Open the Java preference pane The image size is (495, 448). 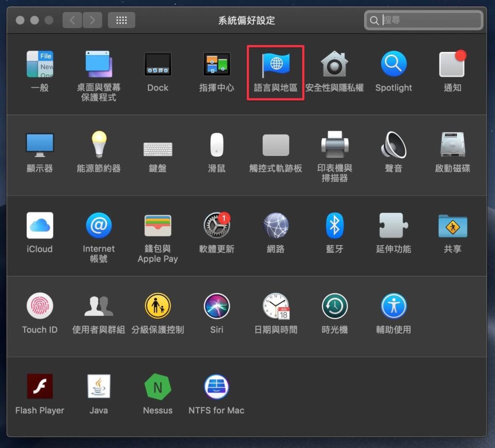(99, 387)
